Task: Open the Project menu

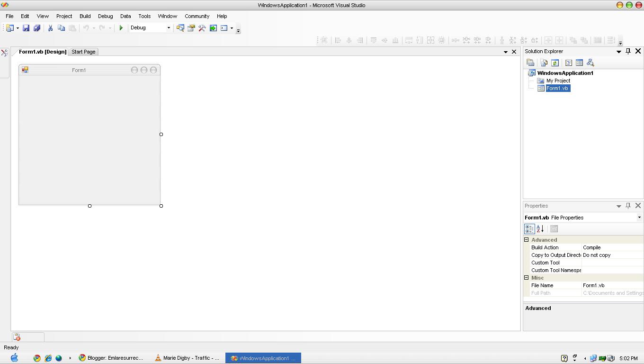Action: point(64,16)
